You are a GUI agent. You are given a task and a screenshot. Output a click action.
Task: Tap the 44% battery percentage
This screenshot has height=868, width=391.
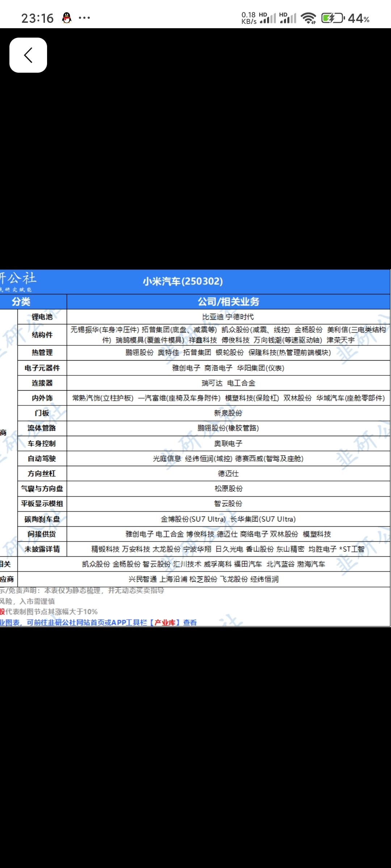pos(358,18)
